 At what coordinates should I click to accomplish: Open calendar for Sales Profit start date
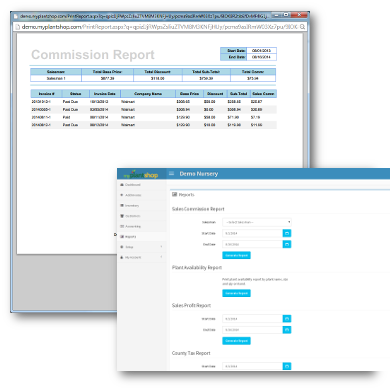287,319
